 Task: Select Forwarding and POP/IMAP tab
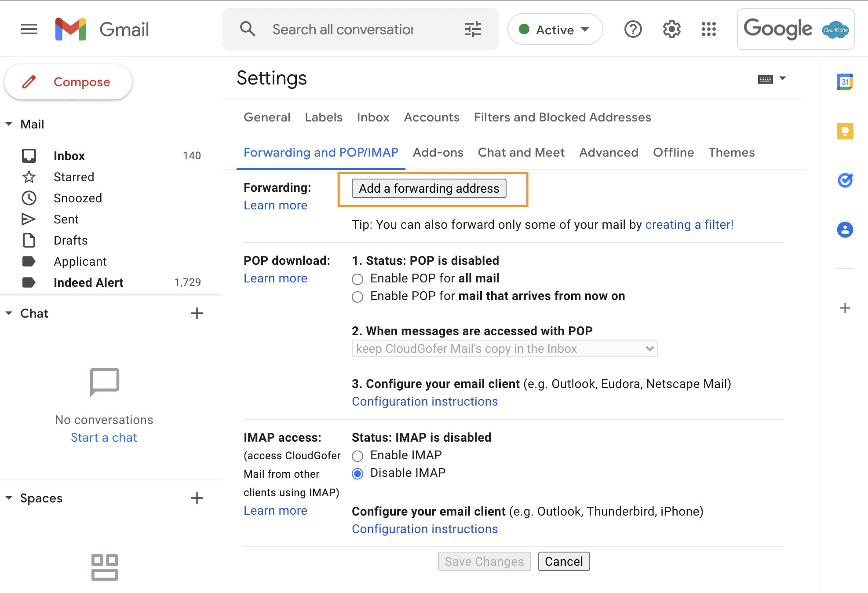click(321, 152)
